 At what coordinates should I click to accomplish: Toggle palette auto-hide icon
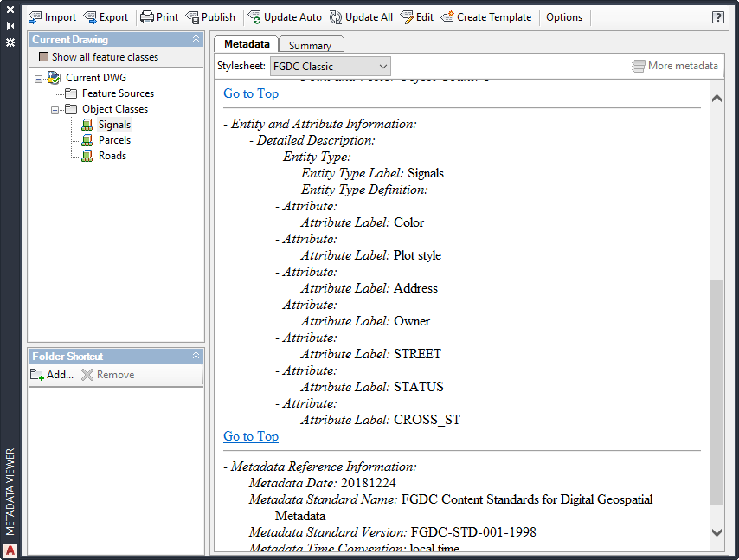[10, 26]
